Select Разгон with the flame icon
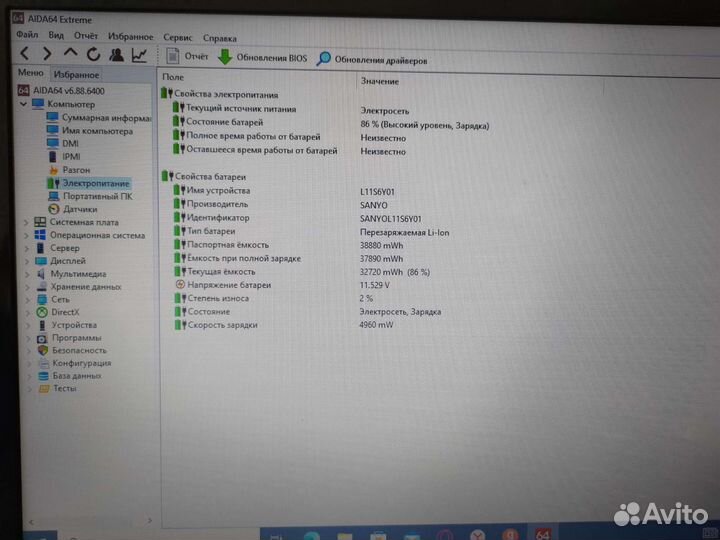Screen dimensions: 720x540 (69, 170)
